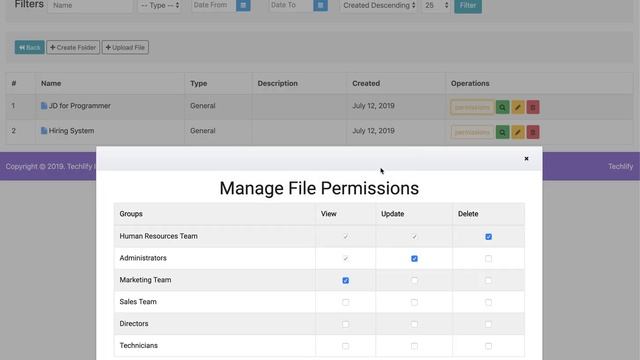Open permissions for JD for Programmer

click(472, 107)
